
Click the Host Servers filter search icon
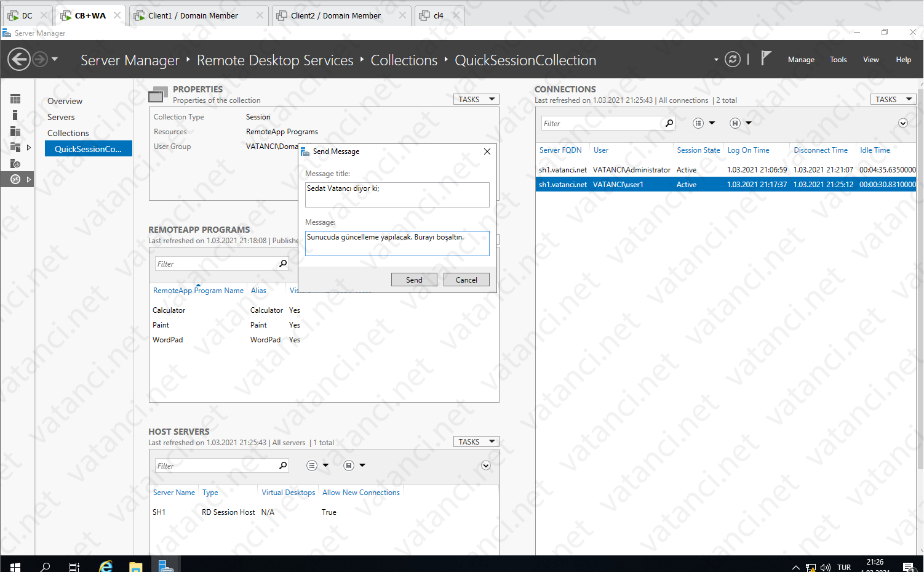(x=283, y=465)
